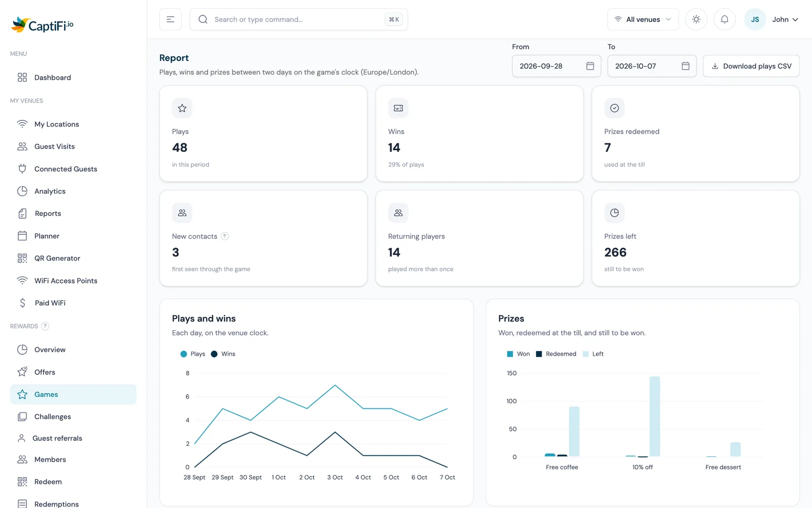Toggle Left series in Prizes legend
The width and height of the screenshot is (812, 508).
coord(593,354)
